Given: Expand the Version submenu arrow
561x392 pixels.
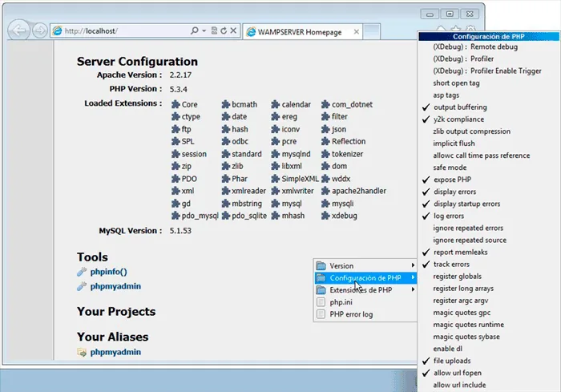Looking at the screenshot, I should click(413, 265).
